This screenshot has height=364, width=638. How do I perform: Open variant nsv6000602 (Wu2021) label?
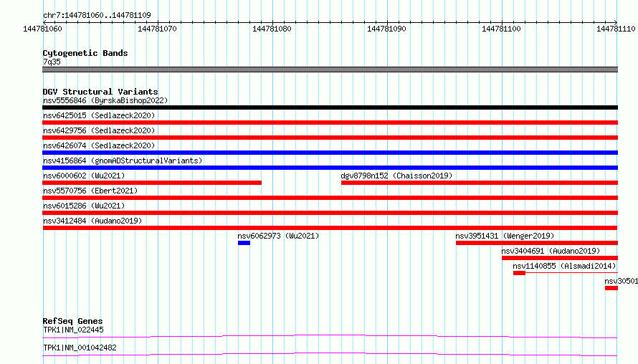[84, 176]
